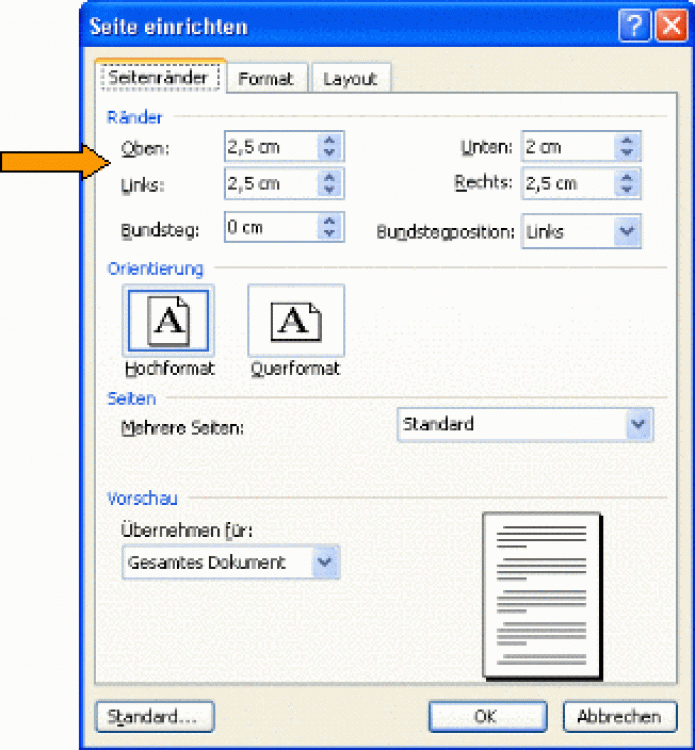695x750 pixels.
Task: Open the Übernehmen für dropdown
Action: click(x=325, y=563)
